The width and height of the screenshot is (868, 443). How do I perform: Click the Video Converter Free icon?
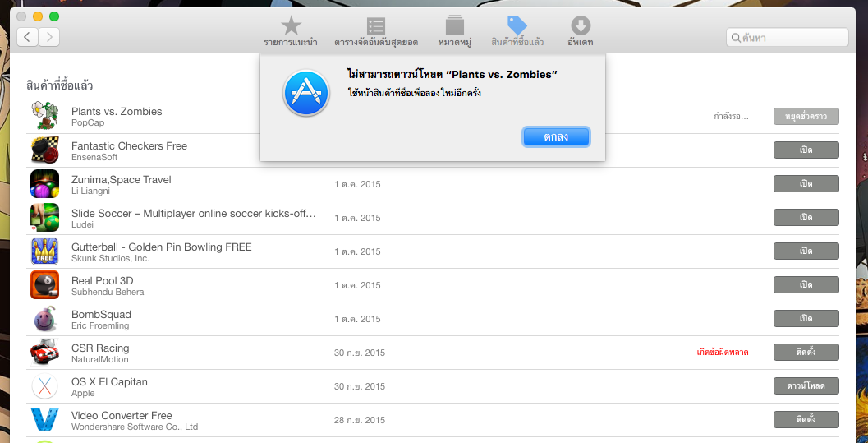45,420
